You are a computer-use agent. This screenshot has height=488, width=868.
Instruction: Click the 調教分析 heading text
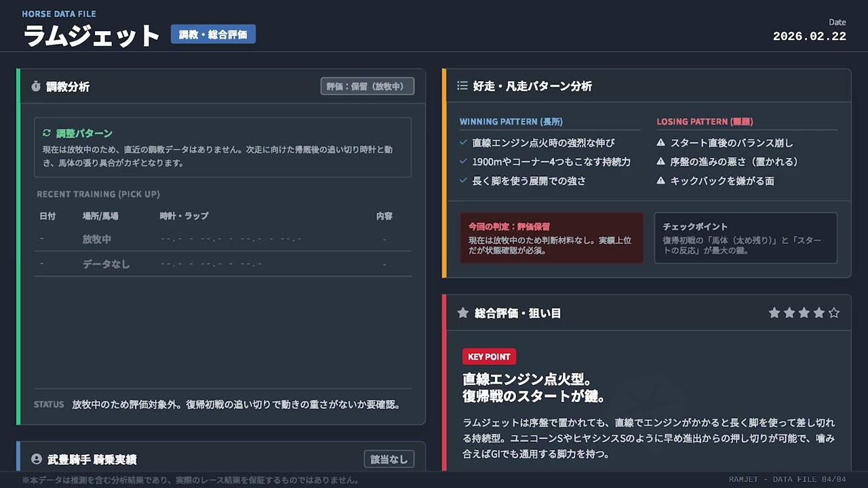[x=68, y=87]
